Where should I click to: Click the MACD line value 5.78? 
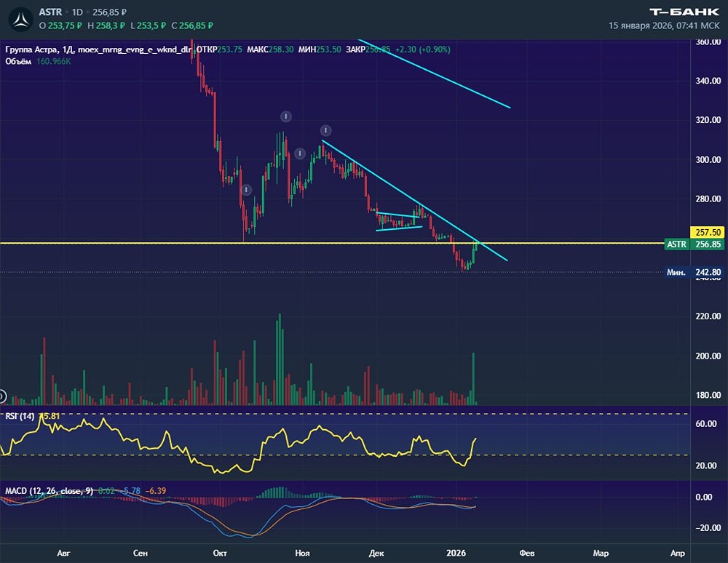[x=130, y=491]
